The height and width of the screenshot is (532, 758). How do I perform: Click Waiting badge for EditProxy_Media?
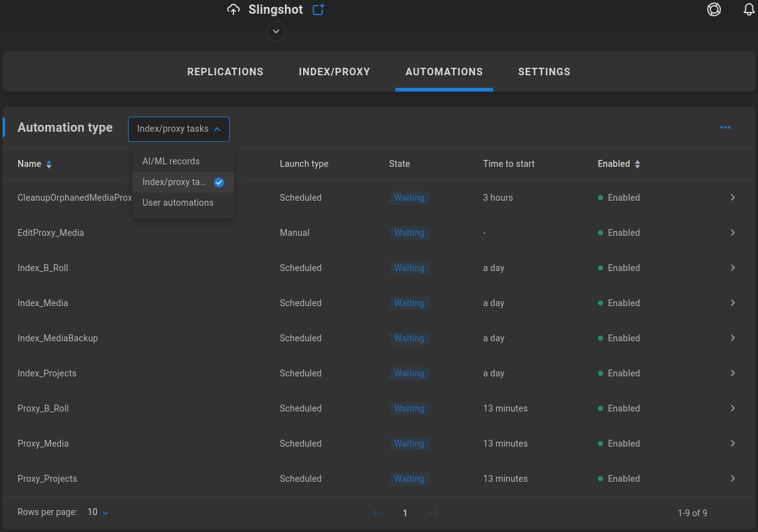pyautogui.click(x=409, y=233)
